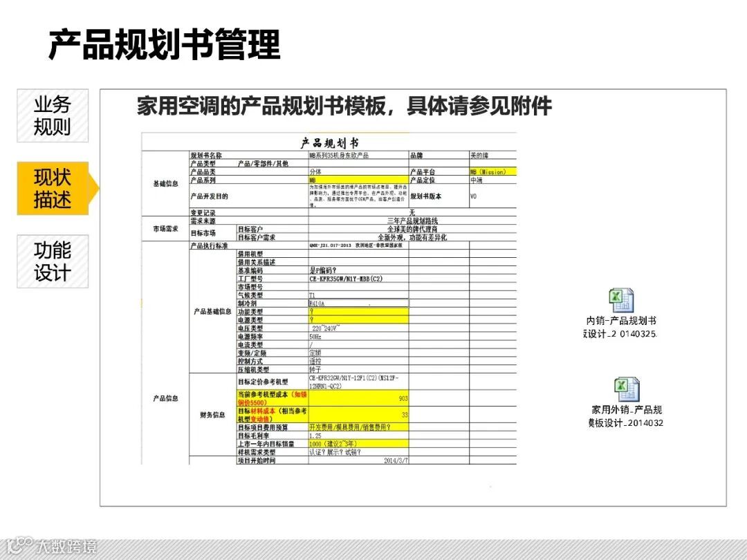Click the 目标市场 cell

(x=212, y=234)
